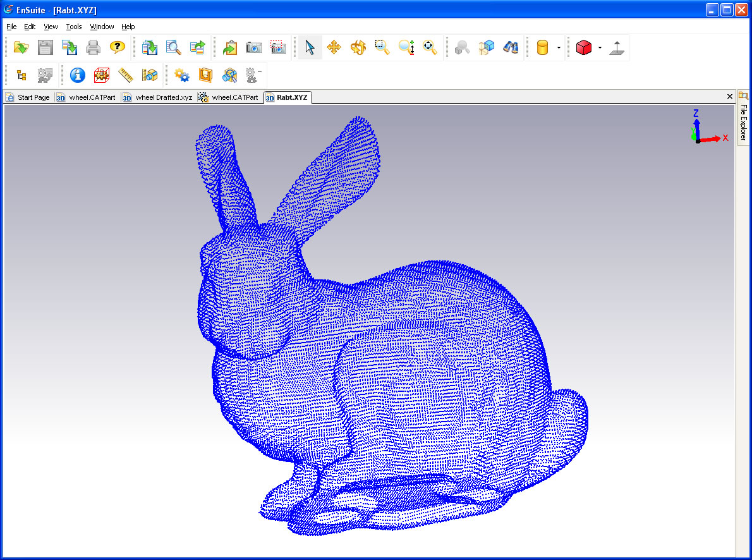Click the red cube view orientation icon
The image size is (752, 560).
(x=584, y=47)
